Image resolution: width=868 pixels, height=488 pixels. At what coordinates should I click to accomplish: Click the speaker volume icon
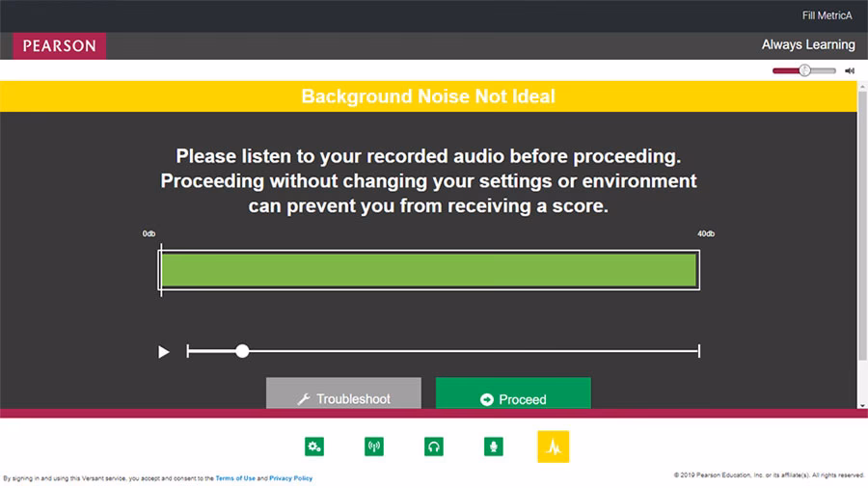point(850,70)
